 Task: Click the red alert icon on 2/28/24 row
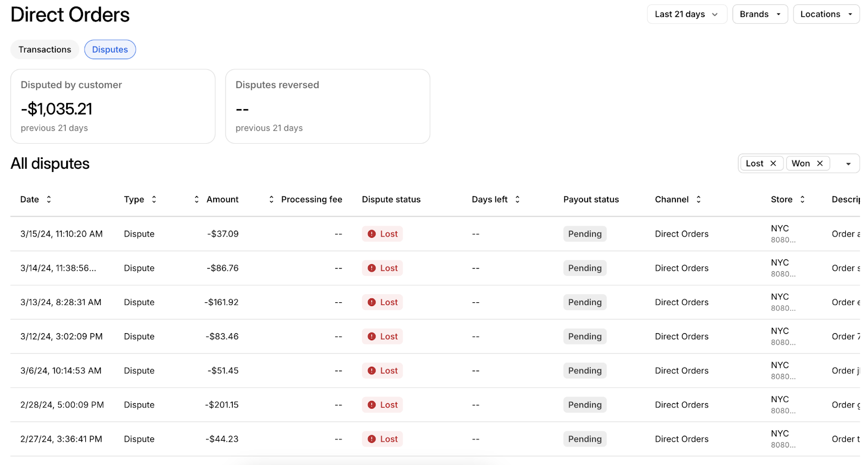pos(372,405)
